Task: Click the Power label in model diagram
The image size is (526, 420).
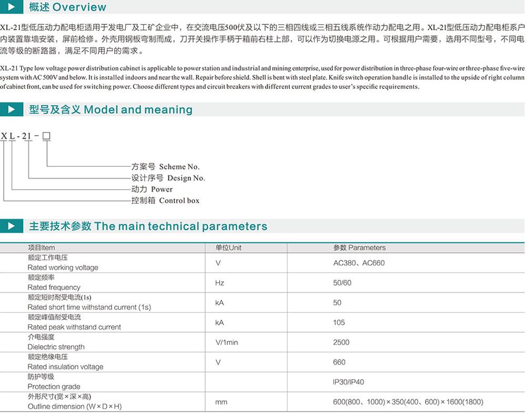Action: click(151, 189)
